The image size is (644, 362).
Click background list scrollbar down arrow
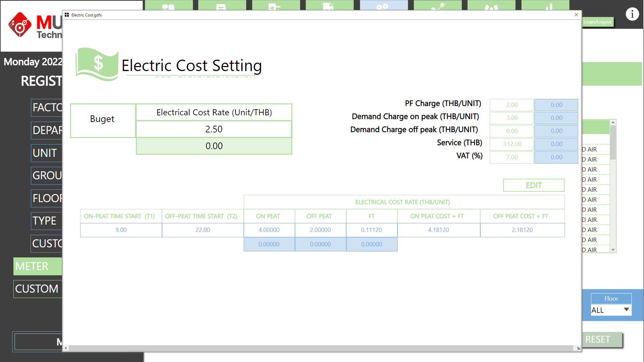click(x=613, y=250)
